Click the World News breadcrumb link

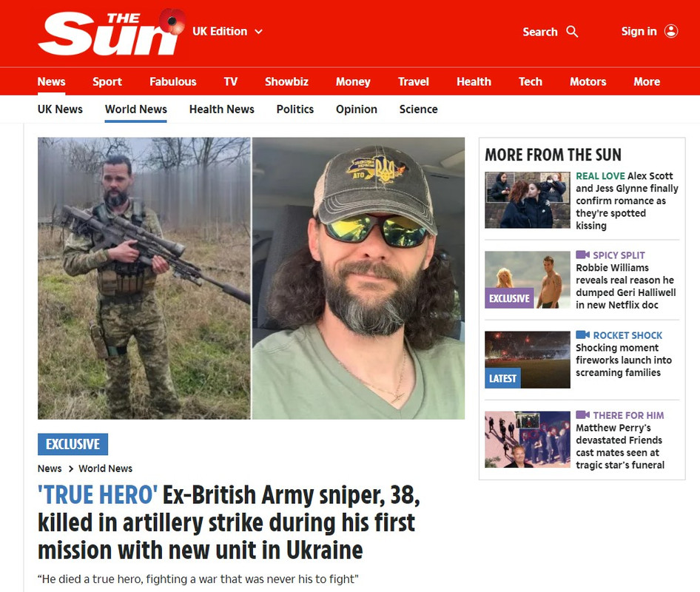pos(105,468)
